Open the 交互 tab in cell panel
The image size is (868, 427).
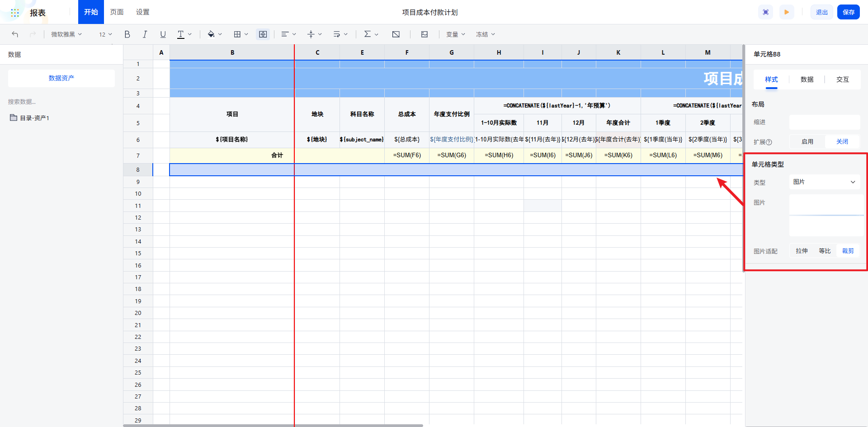click(843, 80)
